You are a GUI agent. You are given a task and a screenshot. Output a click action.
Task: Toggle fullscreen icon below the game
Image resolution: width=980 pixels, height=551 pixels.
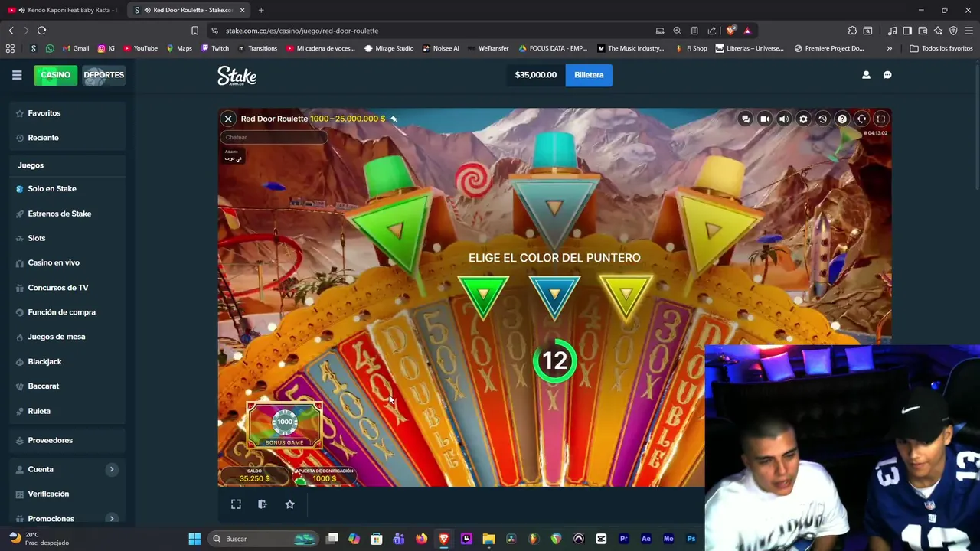pyautogui.click(x=236, y=504)
